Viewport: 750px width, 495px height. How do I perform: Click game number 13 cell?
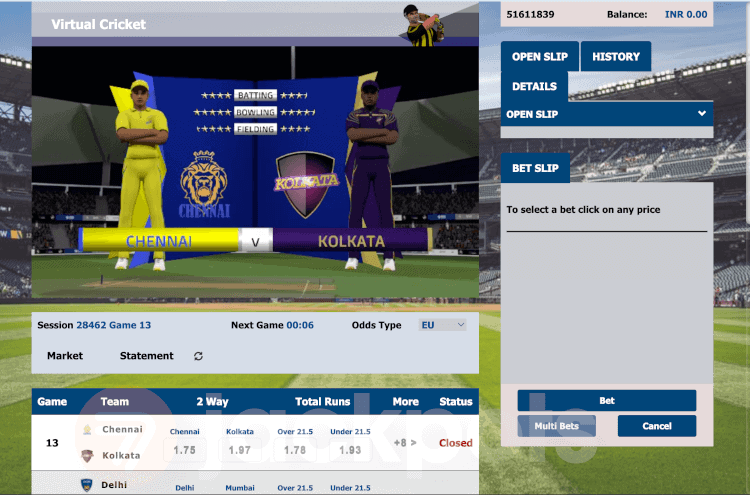(52, 443)
